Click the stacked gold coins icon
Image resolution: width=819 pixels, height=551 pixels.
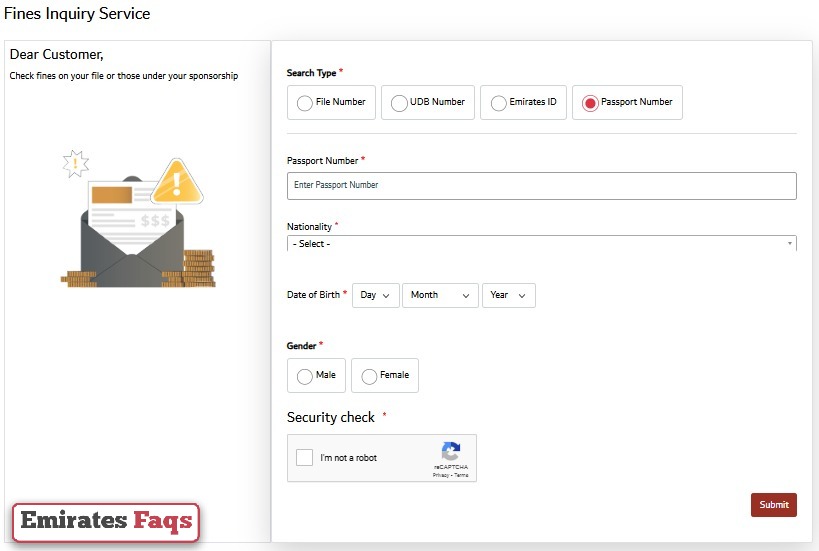pyautogui.click(x=198, y=269)
